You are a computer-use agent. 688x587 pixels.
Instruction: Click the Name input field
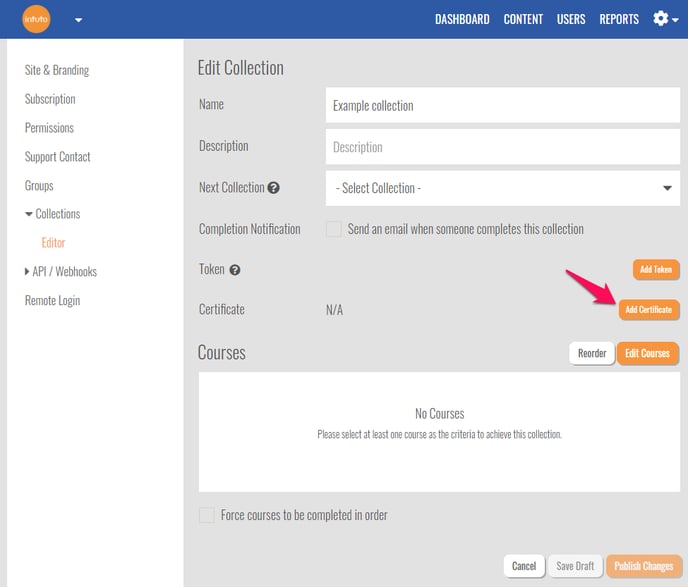pyautogui.click(x=502, y=105)
